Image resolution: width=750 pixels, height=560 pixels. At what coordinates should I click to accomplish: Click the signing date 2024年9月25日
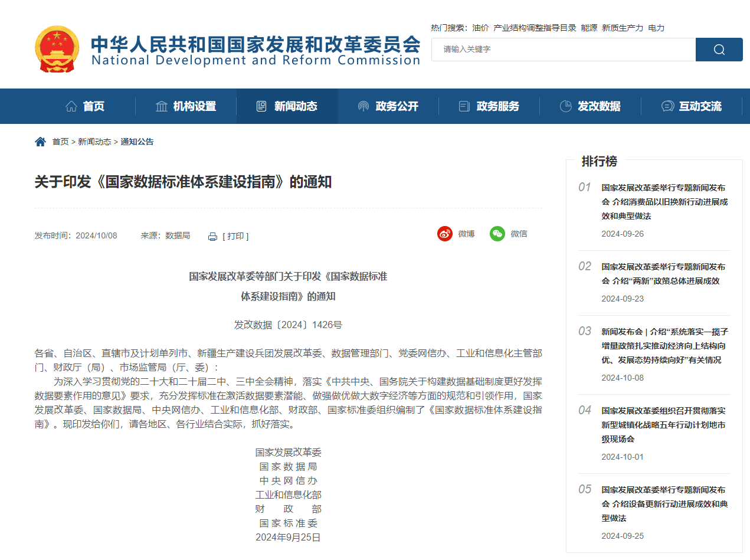click(288, 538)
